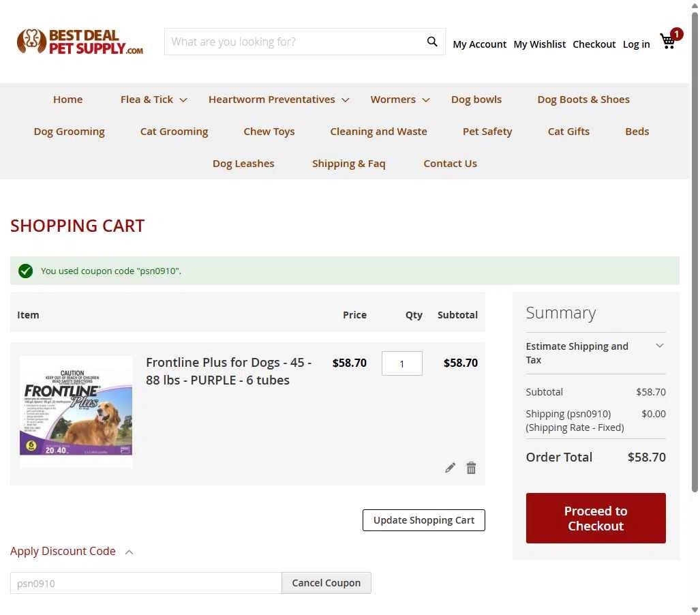The width and height of the screenshot is (700, 615).
Task: Open the Beds category
Action: point(637,132)
